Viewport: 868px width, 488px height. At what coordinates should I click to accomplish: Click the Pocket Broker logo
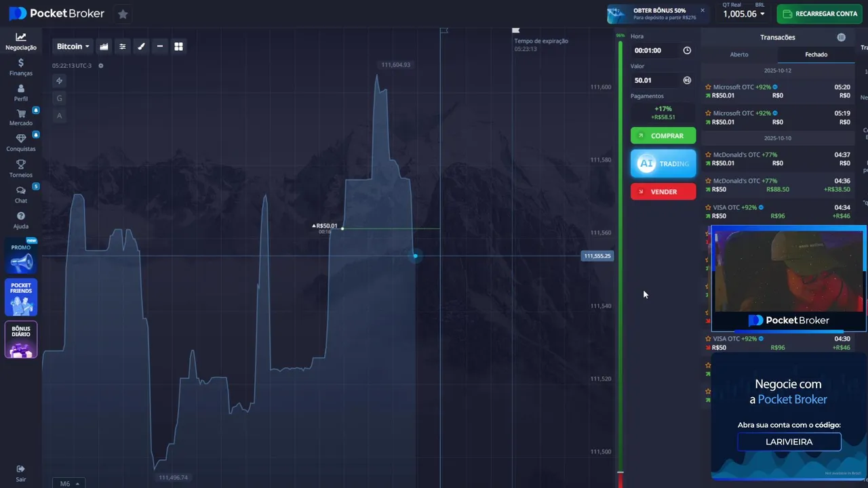click(57, 14)
